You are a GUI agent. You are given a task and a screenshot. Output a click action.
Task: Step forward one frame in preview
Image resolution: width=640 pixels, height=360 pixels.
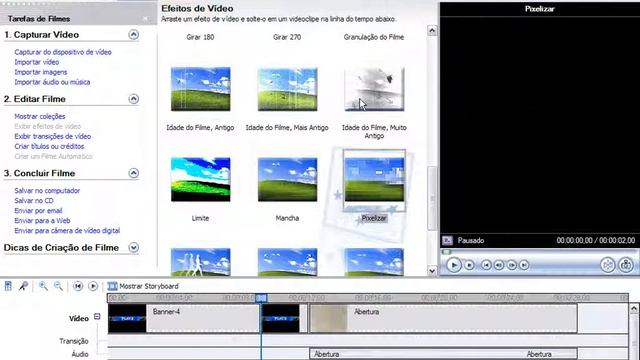(x=511, y=265)
